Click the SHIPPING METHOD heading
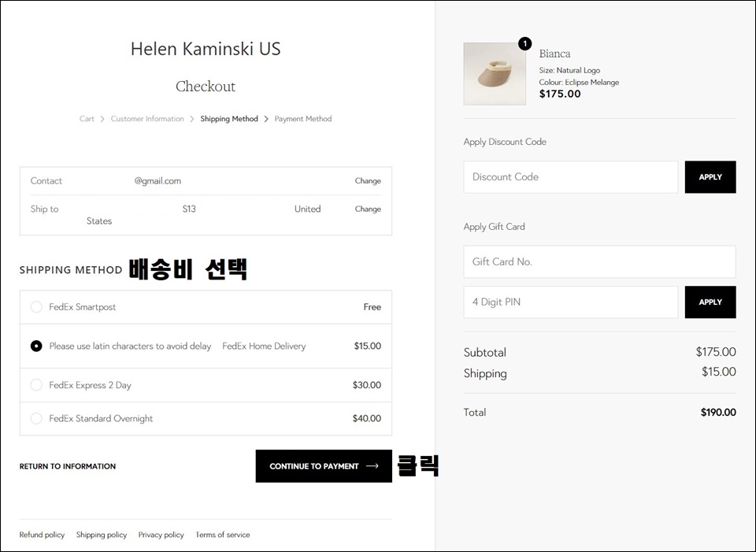 pyautogui.click(x=71, y=270)
